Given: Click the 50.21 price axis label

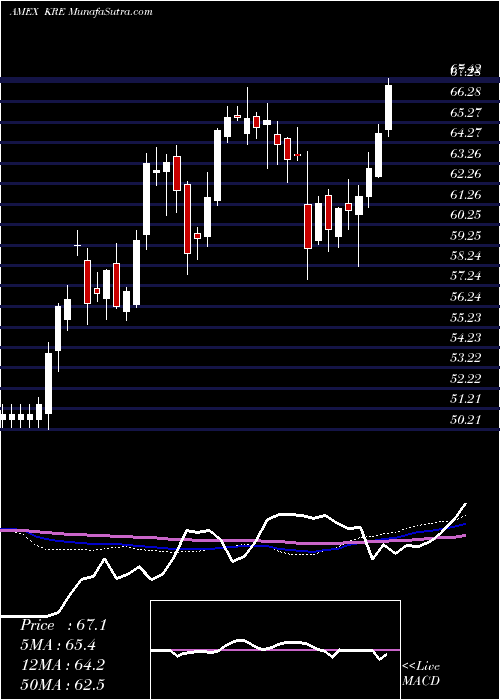Looking at the screenshot, I should coord(466,420).
